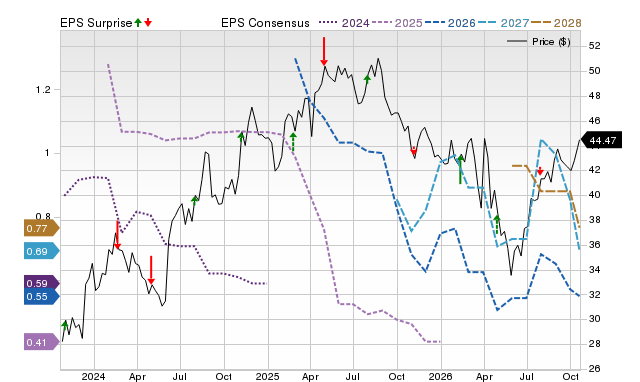640x382 pixels.
Task: Click the green dashed beat arrow in February 2025
Action: click(x=293, y=142)
